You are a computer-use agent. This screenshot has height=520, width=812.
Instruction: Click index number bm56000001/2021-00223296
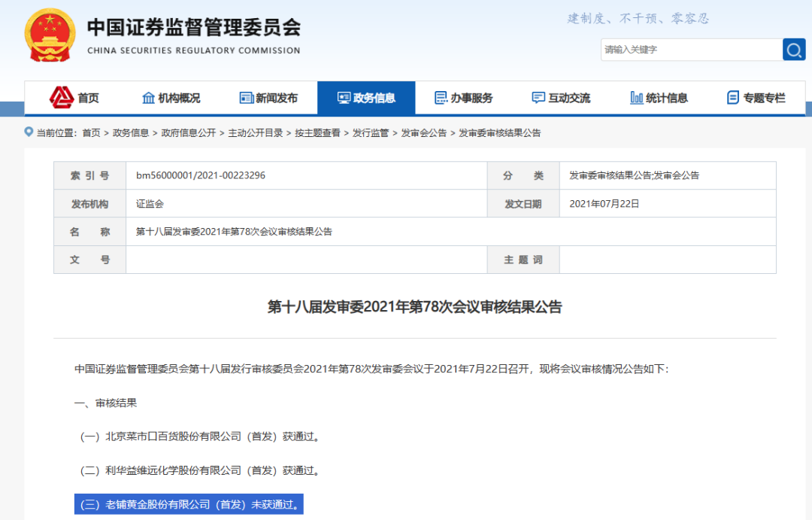(x=201, y=175)
